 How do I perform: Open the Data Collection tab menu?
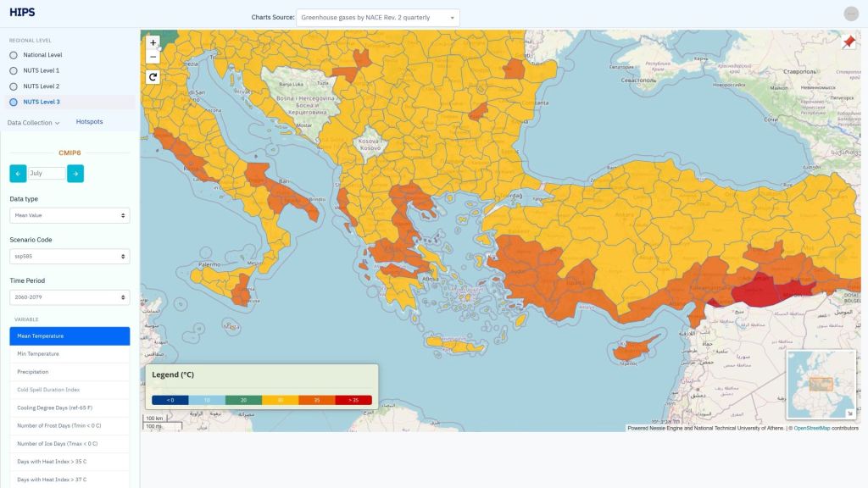tap(33, 123)
